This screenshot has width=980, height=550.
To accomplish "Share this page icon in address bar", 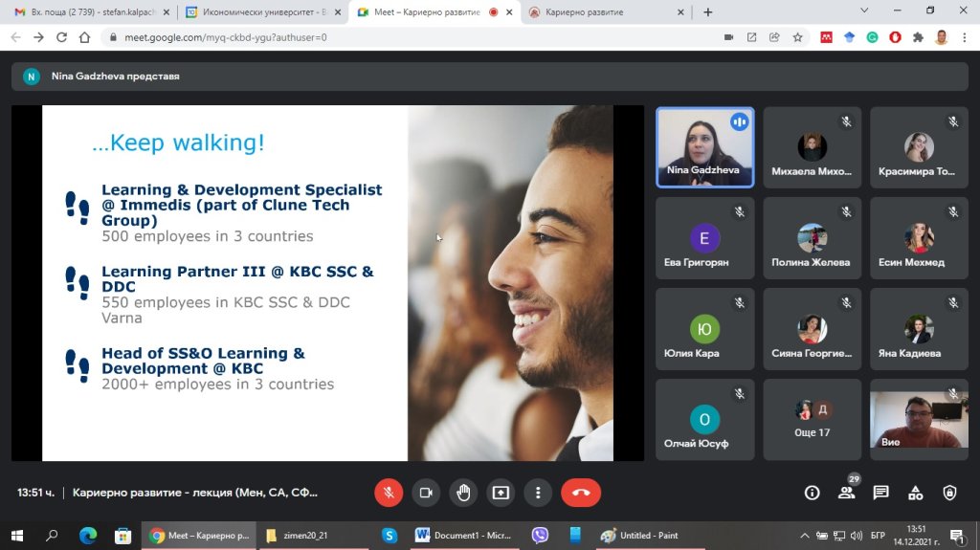I will coord(774,37).
